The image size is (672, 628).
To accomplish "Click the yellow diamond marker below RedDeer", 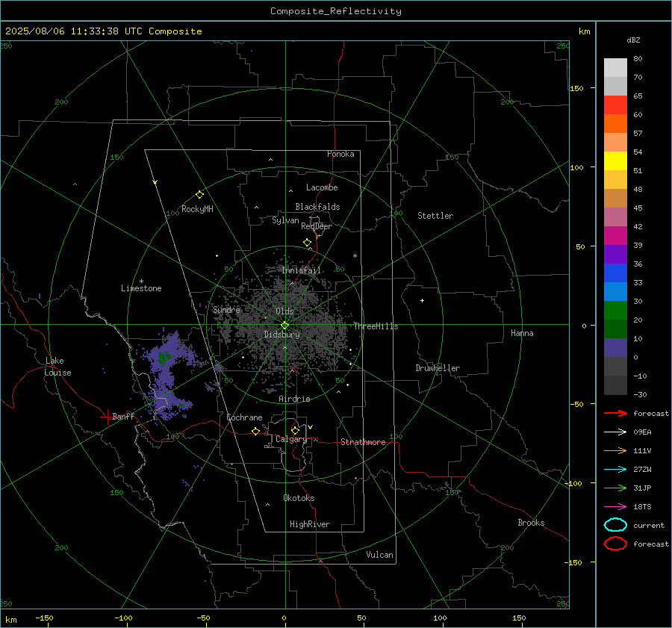I will point(308,243).
